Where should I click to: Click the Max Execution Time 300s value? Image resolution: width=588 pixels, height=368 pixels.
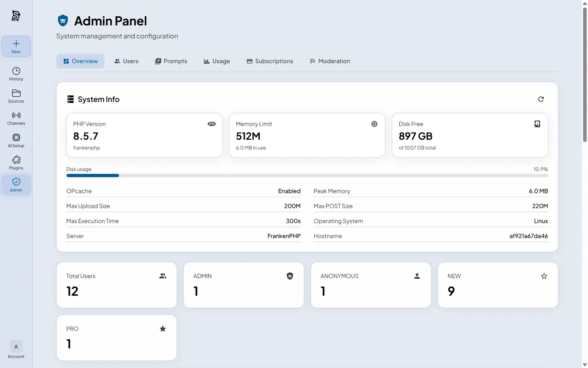tap(293, 221)
